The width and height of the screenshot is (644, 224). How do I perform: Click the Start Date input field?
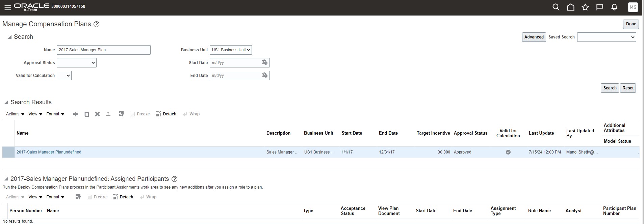235,63
